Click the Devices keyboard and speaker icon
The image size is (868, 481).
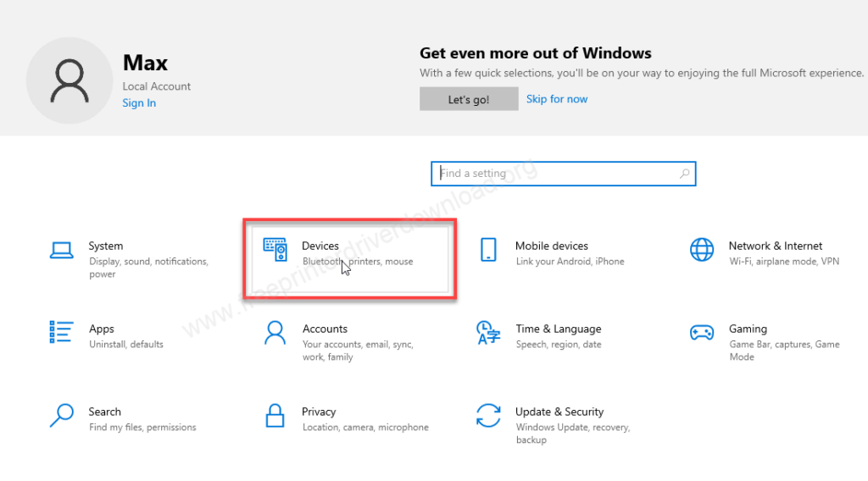[275, 249]
